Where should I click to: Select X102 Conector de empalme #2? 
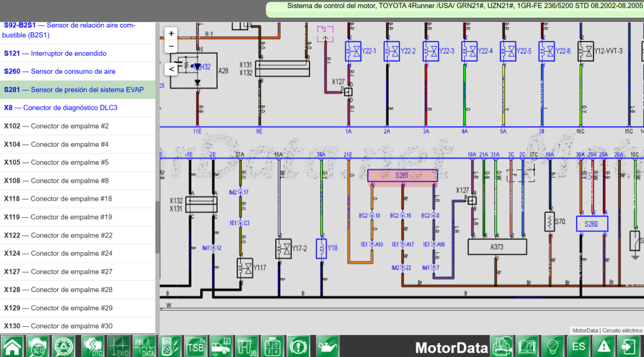pyautogui.click(x=77, y=126)
